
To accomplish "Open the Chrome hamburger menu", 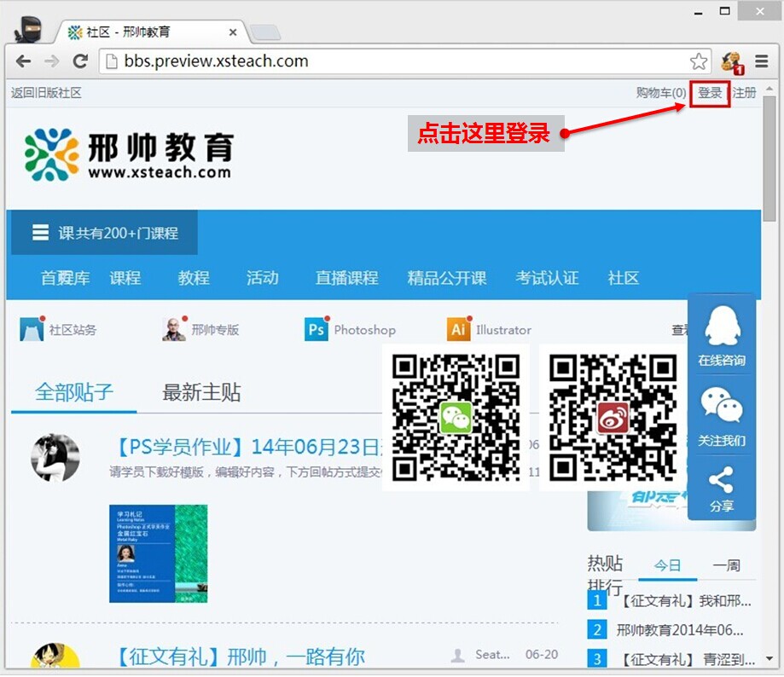I will (x=762, y=61).
